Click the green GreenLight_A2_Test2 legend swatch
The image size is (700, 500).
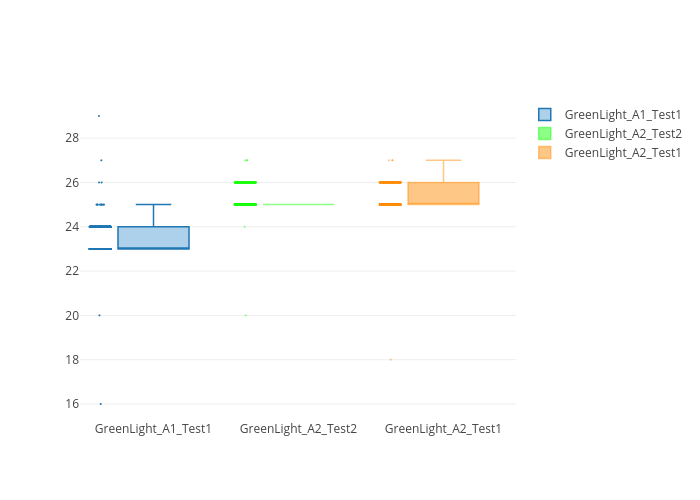[545, 134]
